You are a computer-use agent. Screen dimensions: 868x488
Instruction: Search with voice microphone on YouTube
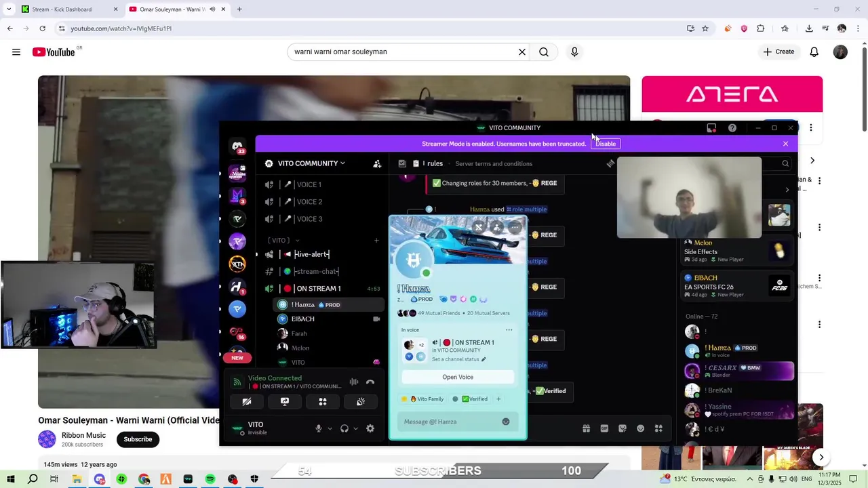[x=574, y=52]
